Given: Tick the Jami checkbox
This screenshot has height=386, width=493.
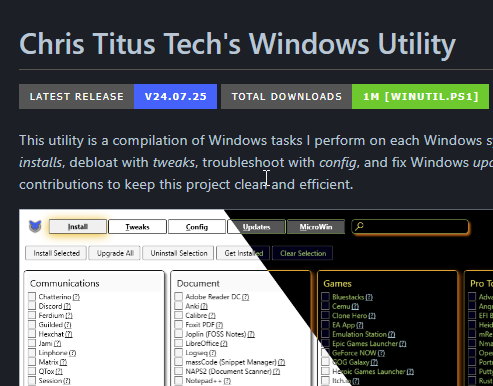Looking at the screenshot, I should click(x=32, y=343).
